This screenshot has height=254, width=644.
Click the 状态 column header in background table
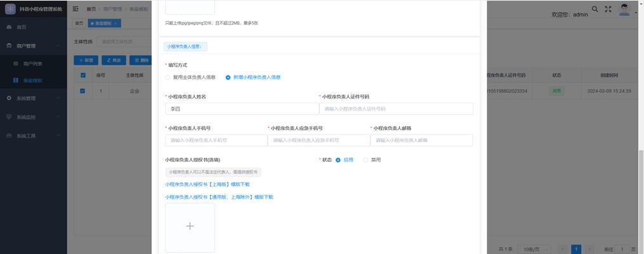pyautogui.click(x=556, y=75)
